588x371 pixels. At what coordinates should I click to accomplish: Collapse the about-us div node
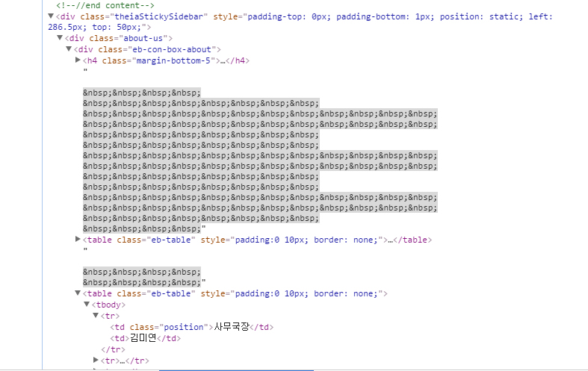click(60, 38)
